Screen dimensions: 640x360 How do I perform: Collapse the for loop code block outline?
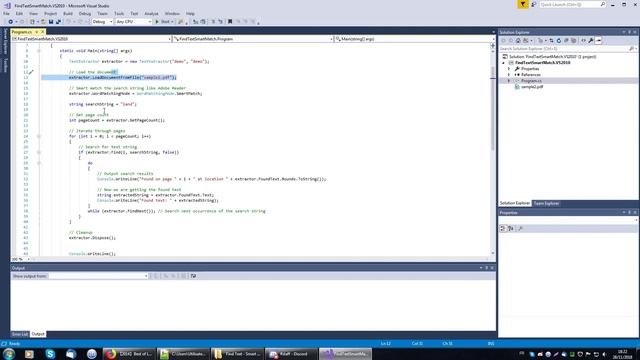[39, 136]
